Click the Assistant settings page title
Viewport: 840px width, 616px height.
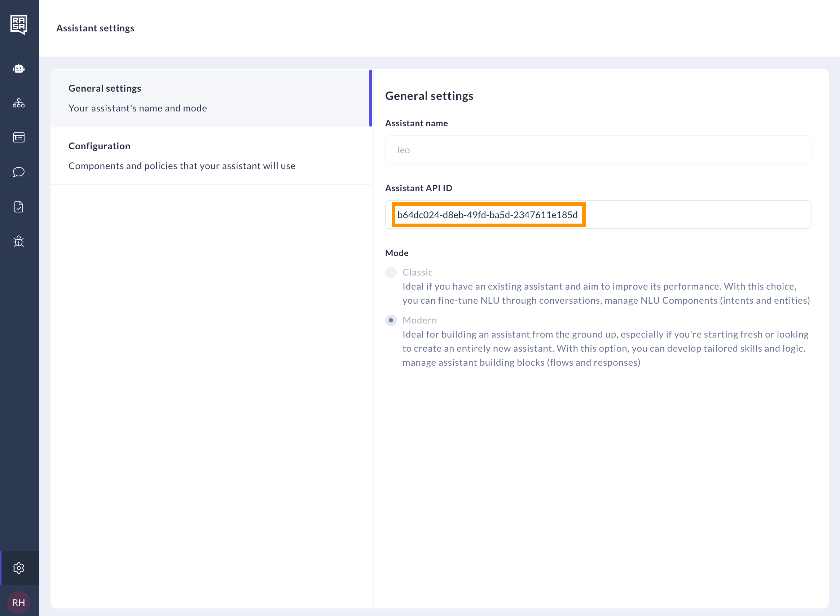coord(95,28)
